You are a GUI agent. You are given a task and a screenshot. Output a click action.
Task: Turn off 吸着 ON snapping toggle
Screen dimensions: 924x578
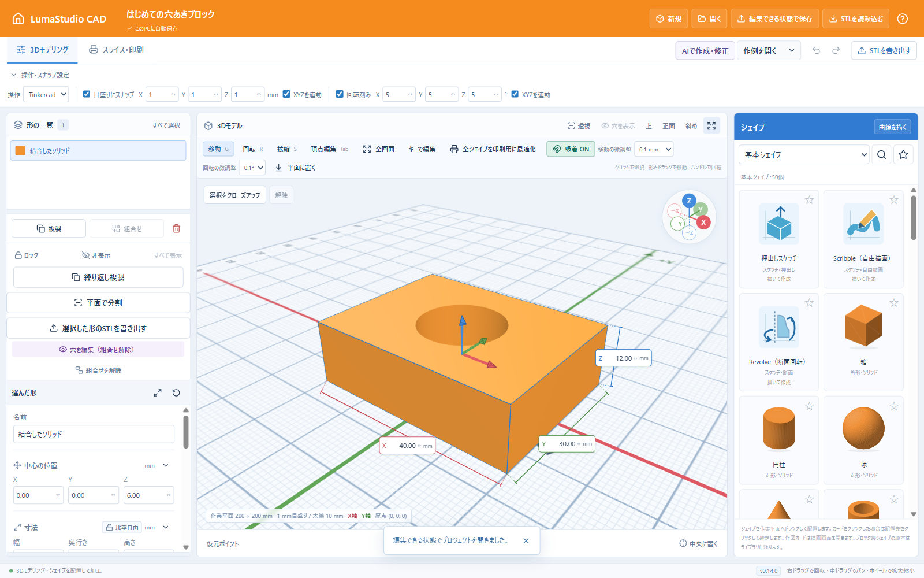[571, 149]
